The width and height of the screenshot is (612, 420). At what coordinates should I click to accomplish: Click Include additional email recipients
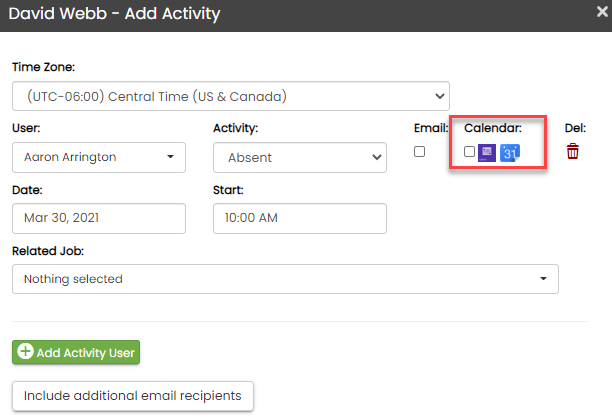coord(132,395)
